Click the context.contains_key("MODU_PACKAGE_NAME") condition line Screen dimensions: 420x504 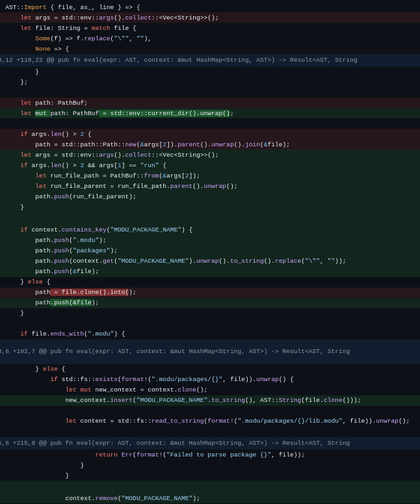coord(106,230)
